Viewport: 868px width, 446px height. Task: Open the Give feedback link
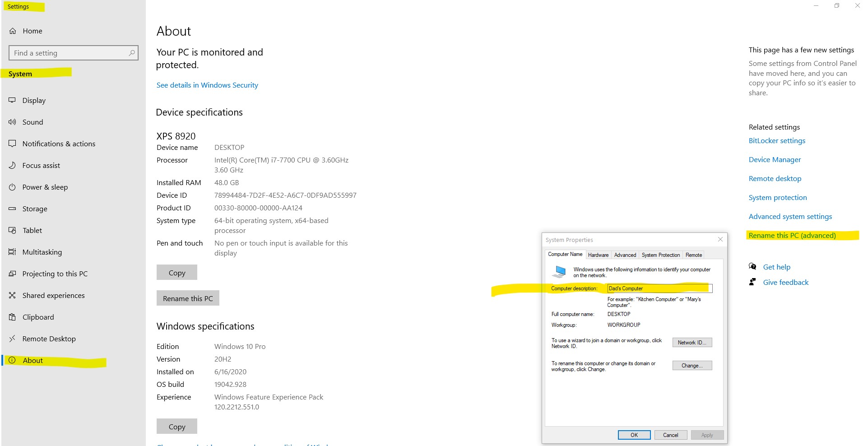click(786, 283)
